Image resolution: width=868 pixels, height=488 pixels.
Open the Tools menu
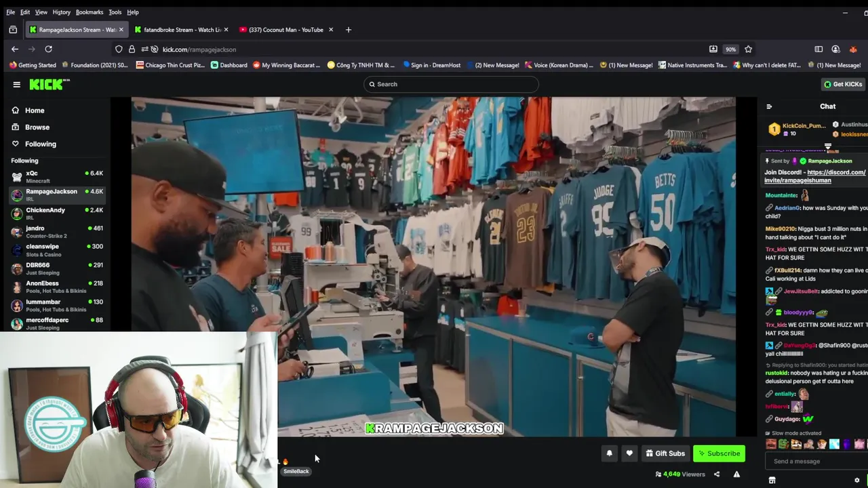[x=115, y=12]
